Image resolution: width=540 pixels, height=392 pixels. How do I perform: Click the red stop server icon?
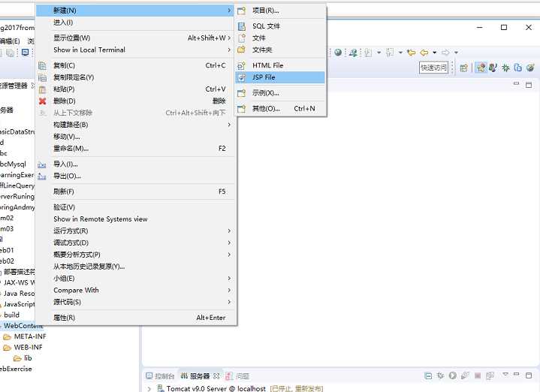click(478, 375)
